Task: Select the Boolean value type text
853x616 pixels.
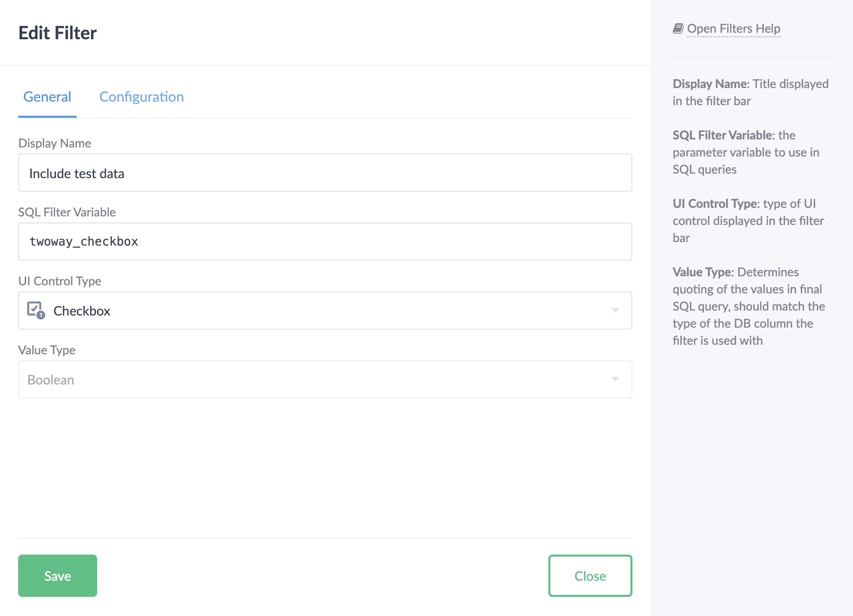Action: point(51,380)
